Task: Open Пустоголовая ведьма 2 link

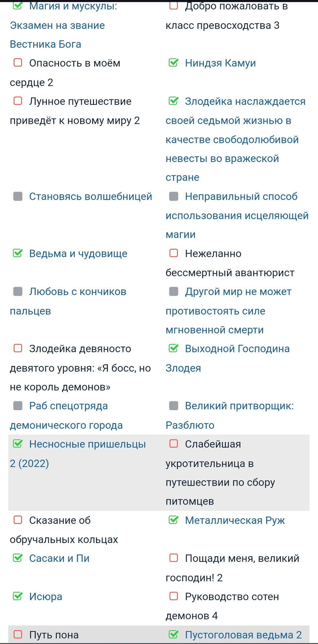Action: [243, 635]
